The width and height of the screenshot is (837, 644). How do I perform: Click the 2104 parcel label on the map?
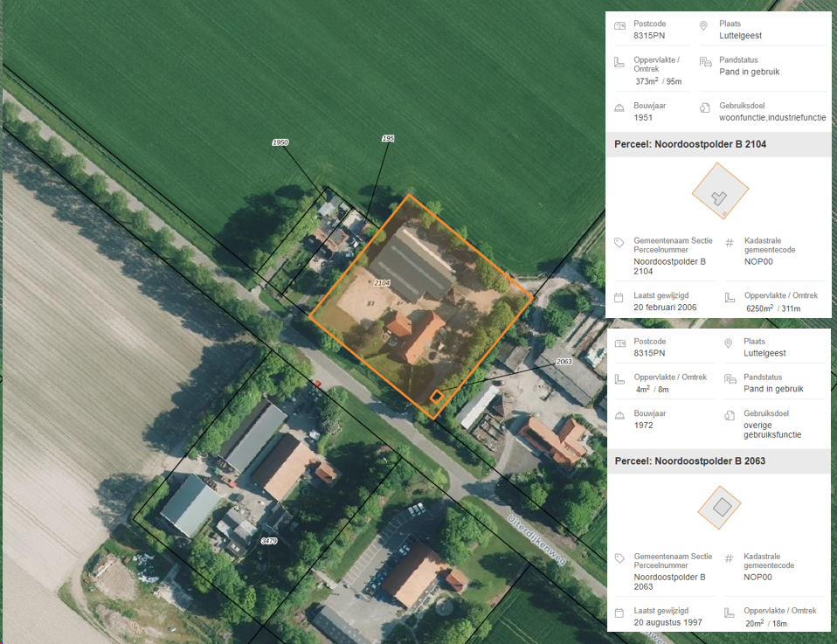click(382, 283)
